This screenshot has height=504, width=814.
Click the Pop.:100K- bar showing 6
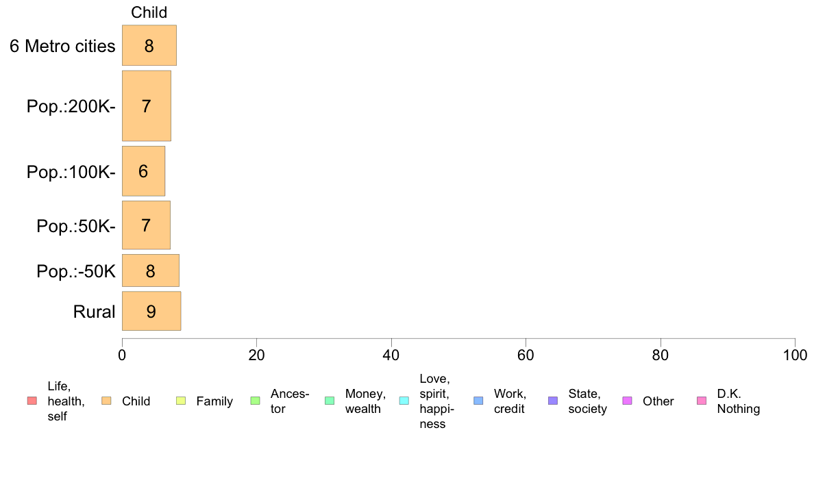(x=144, y=171)
